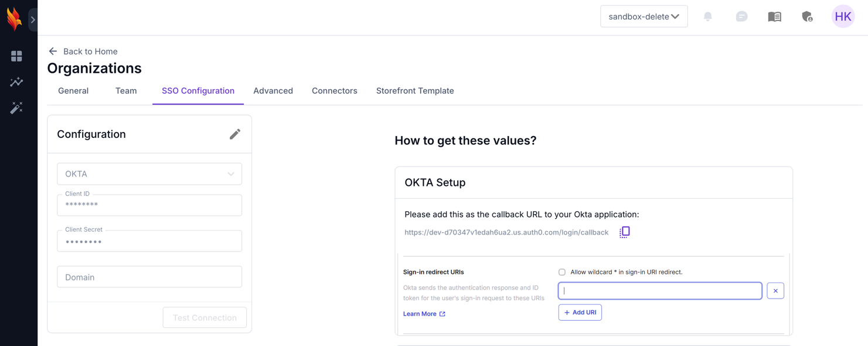Image resolution: width=868 pixels, height=346 pixels.
Task: Click the magic wand icon in sidebar
Action: point(16,108)
